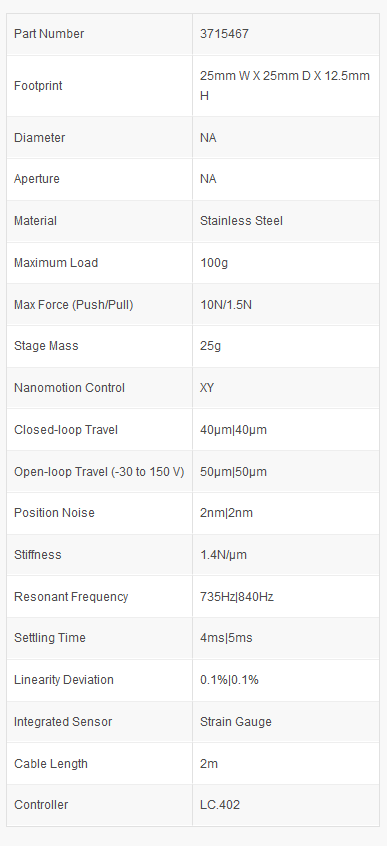Select the Resonant Frequency 735Hz|840Hz value
387x846 pixels.
point(237,597)
